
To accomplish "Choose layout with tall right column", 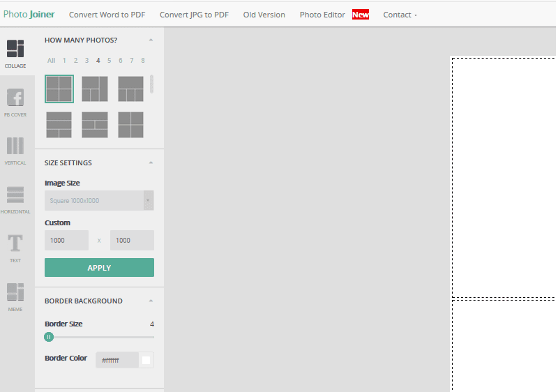I will [95, 89].
